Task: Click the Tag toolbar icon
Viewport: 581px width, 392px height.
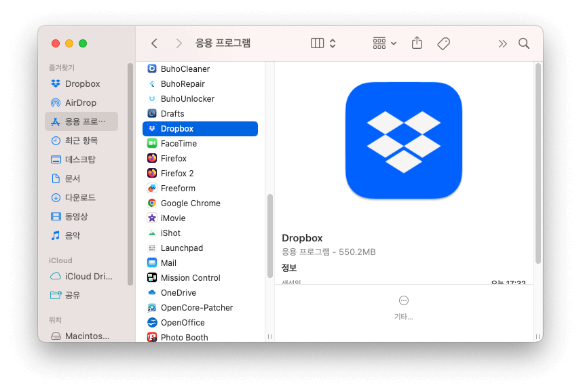Action: (443, 43)
